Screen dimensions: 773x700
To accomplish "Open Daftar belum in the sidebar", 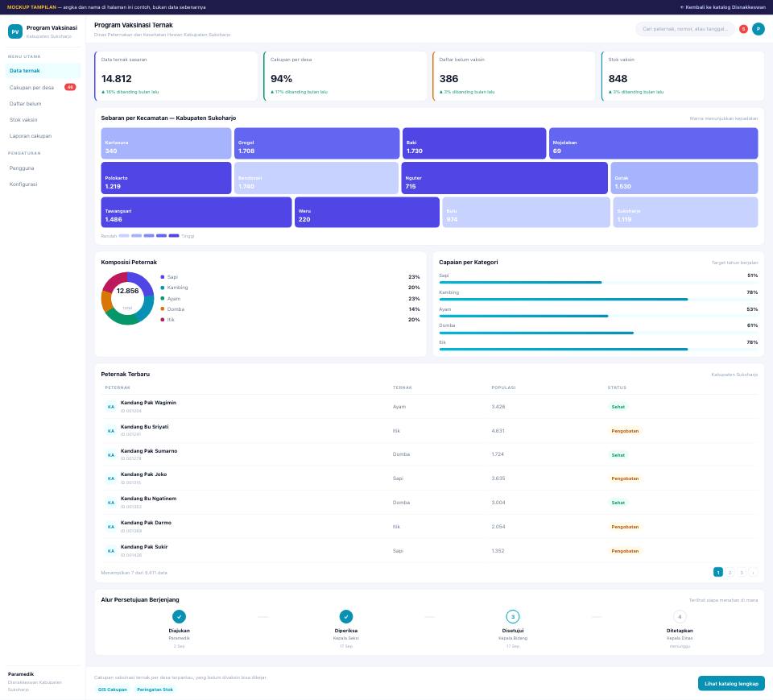I will [43, 104].
